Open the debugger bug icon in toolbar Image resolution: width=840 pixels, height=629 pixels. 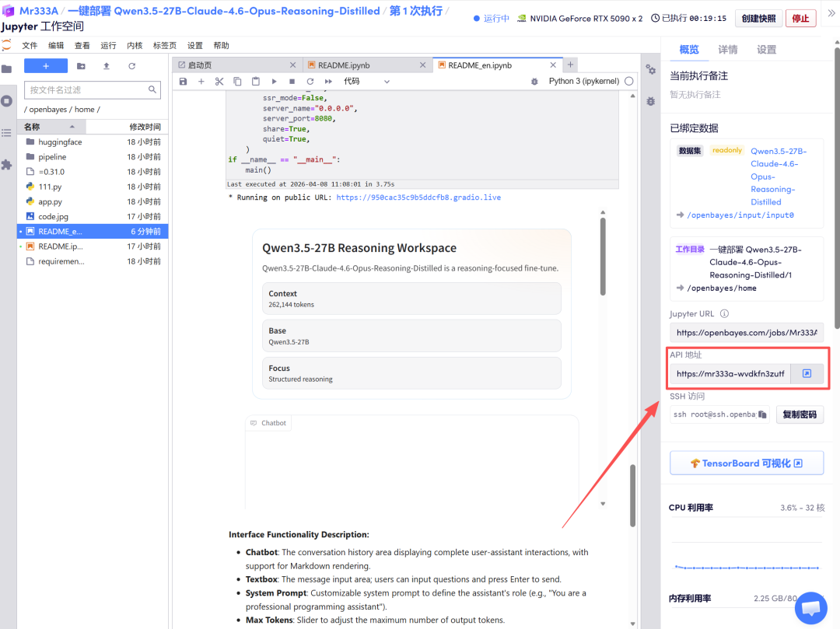pos(534,82)
